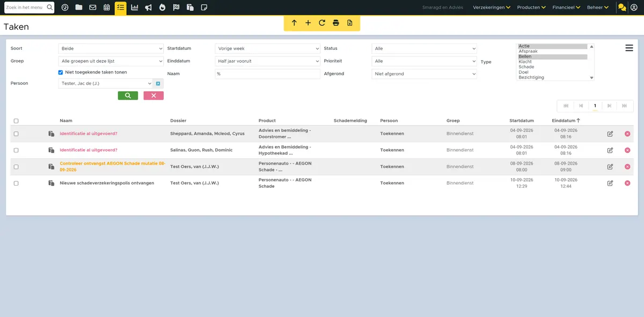
Task: Open the chat messages icon
Action: [x=622, y=8]
